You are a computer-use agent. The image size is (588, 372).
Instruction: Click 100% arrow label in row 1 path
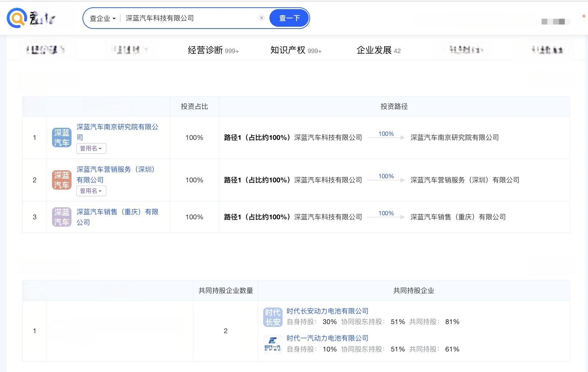point(386,134)
